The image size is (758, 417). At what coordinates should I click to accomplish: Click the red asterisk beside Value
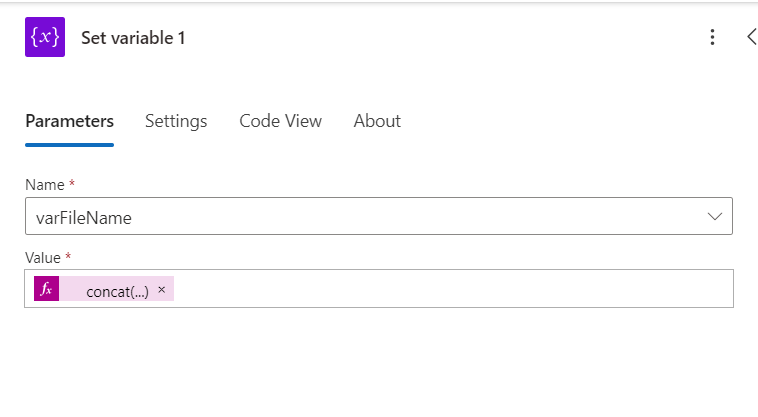pyautogui.click(x=69, y=257)
